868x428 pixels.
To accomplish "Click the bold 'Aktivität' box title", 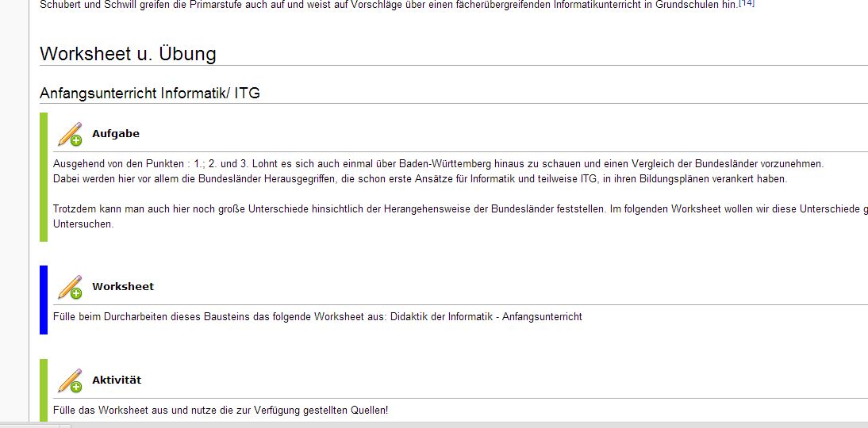I will coord(117,380).
